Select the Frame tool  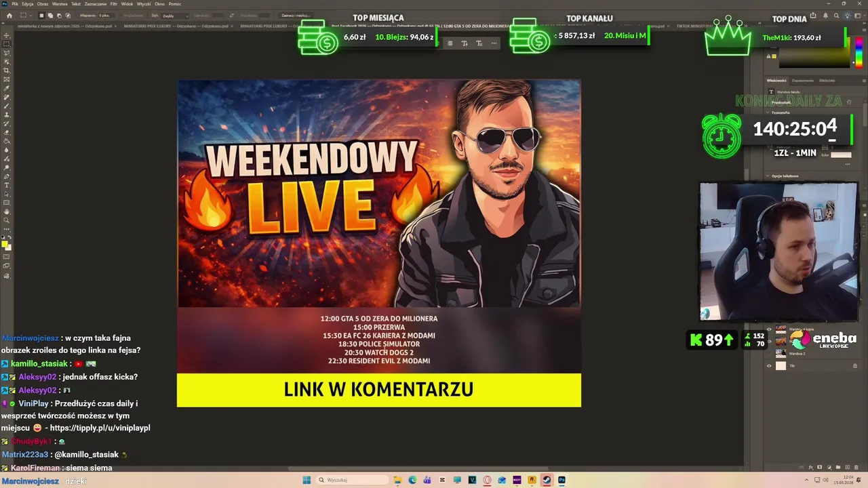pyautogui.click(x=7, y=79)
